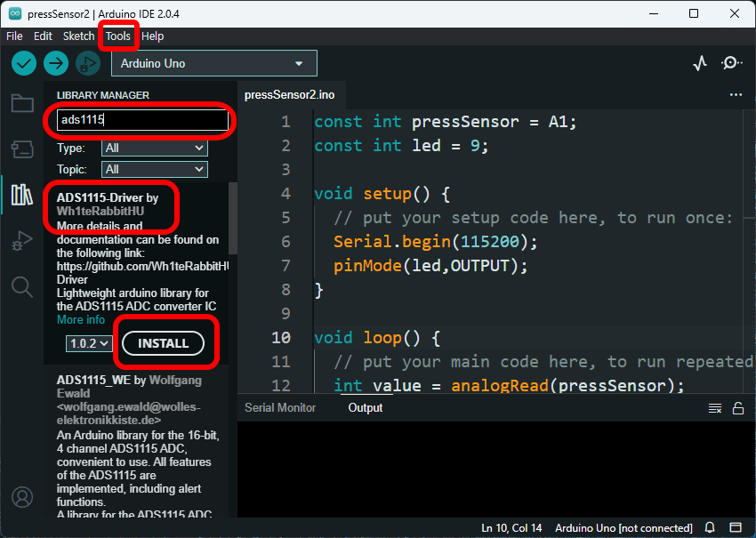
Task: Open the Type filter dropdown
Action: (x=155, y=148)
